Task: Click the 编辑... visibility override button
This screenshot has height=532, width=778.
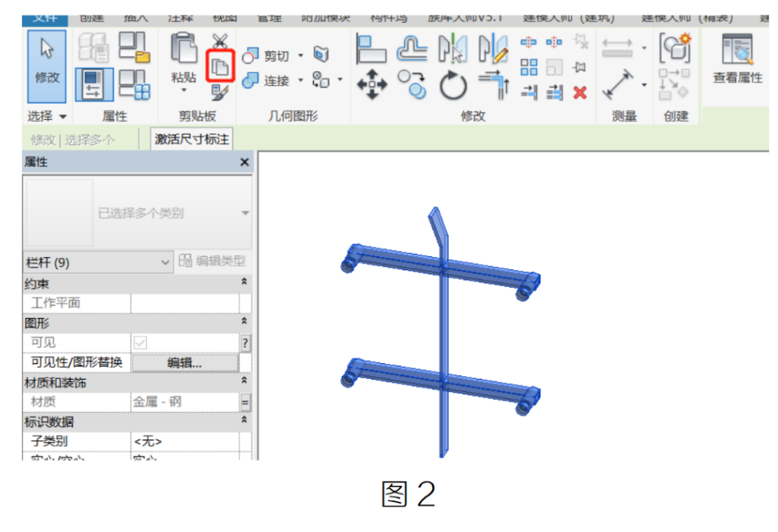Action: [185, 363]
